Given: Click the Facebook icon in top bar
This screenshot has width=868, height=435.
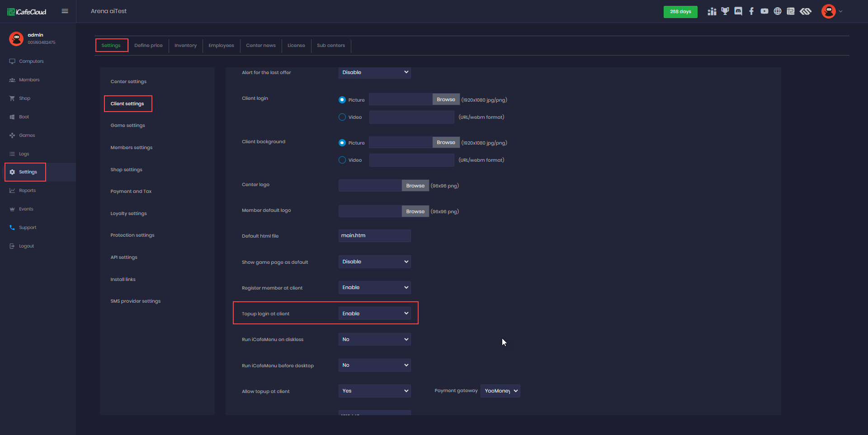Looking at the screenshot, I should pos(751,11).
